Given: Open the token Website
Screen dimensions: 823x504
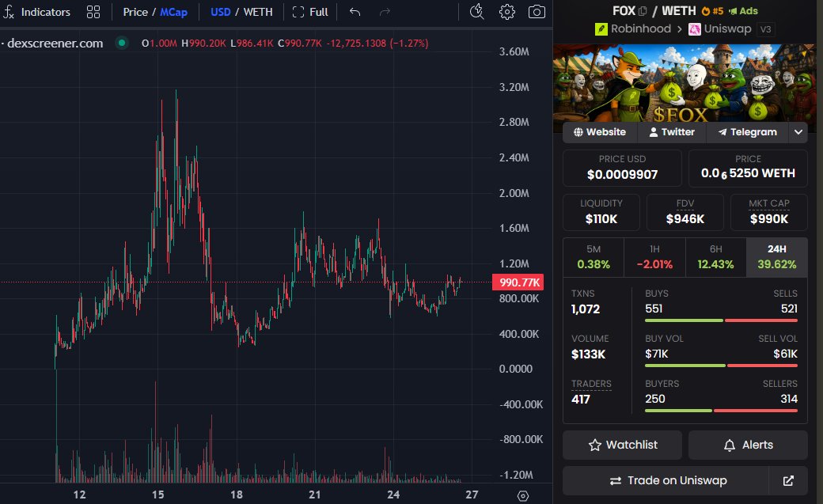Looking at the screenshot, I should click(600, 132).
